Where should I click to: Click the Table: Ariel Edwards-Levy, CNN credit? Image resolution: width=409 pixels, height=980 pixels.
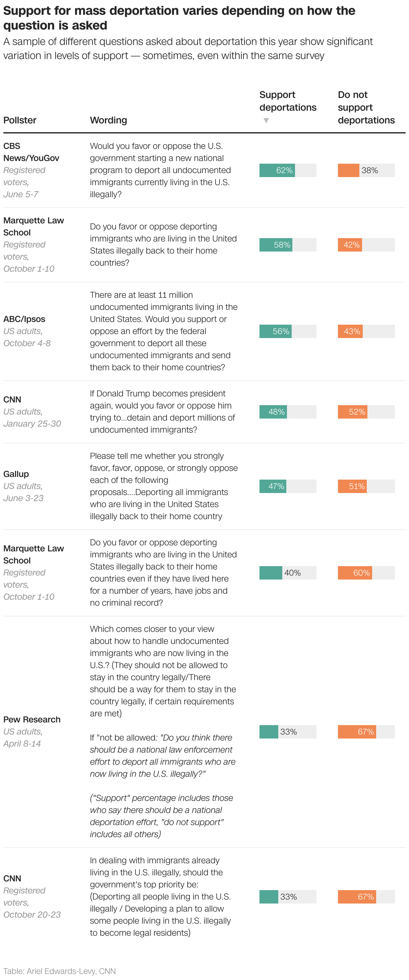(59, 971)
